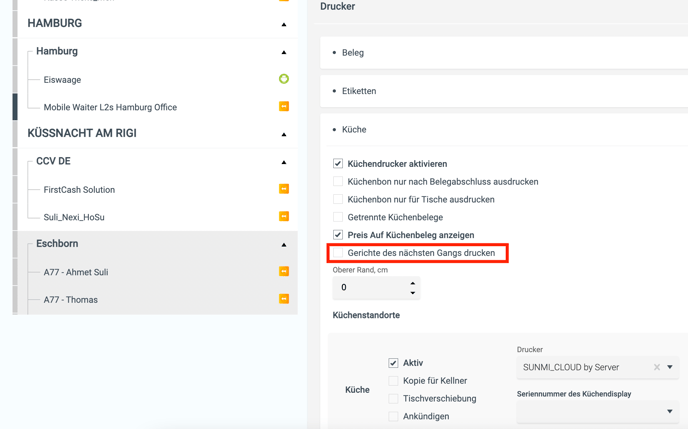Uncheck Küchendrucker aktivieren

coord(338,164)
